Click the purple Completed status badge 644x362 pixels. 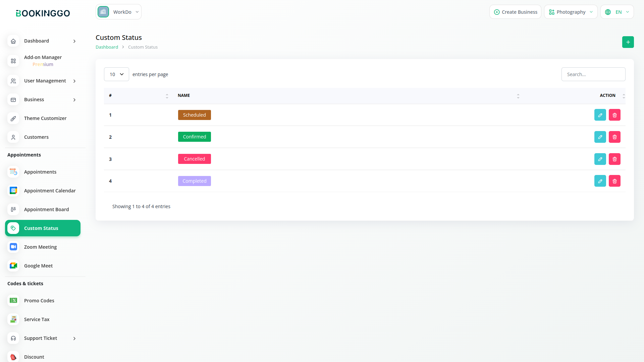(194, 181)
